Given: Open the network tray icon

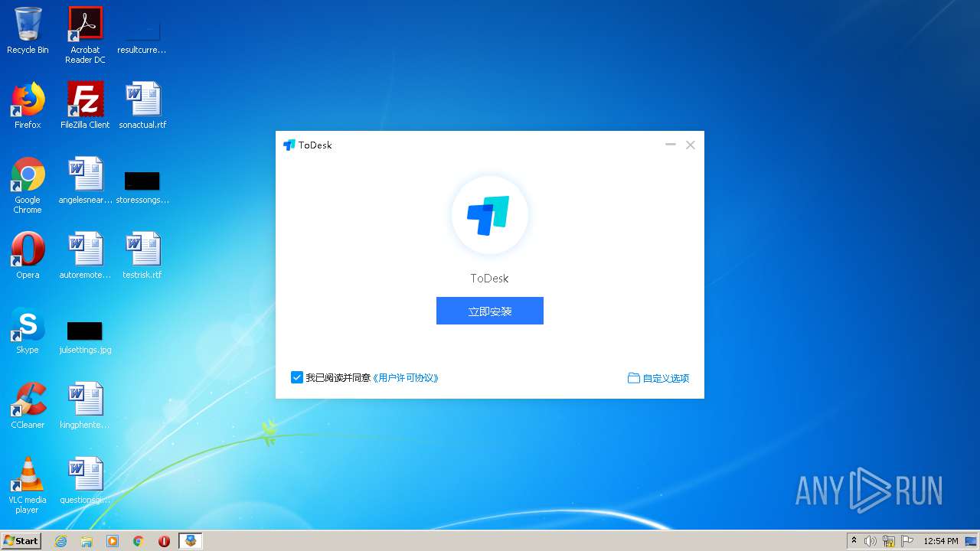Looking at the screenshot, I should 889,541.
